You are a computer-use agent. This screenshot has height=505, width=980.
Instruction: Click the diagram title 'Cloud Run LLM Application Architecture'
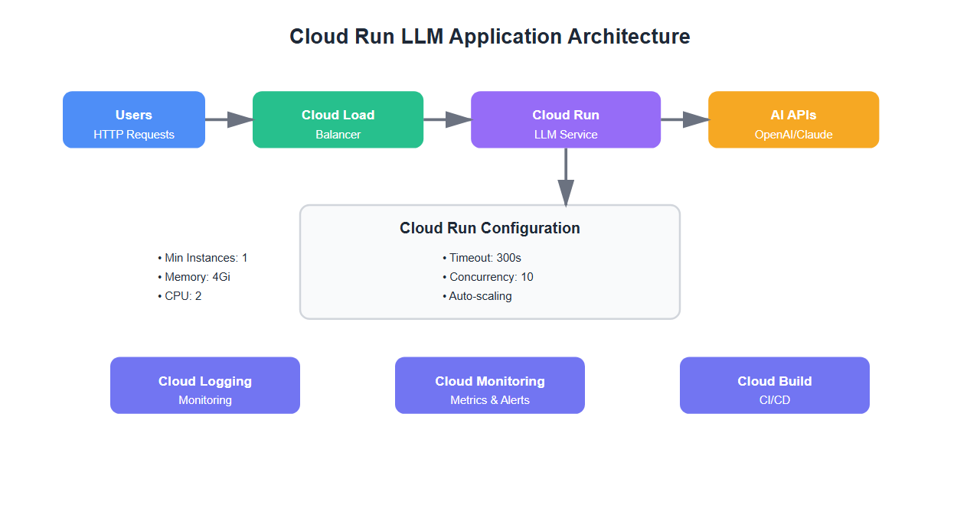(490, 36)
